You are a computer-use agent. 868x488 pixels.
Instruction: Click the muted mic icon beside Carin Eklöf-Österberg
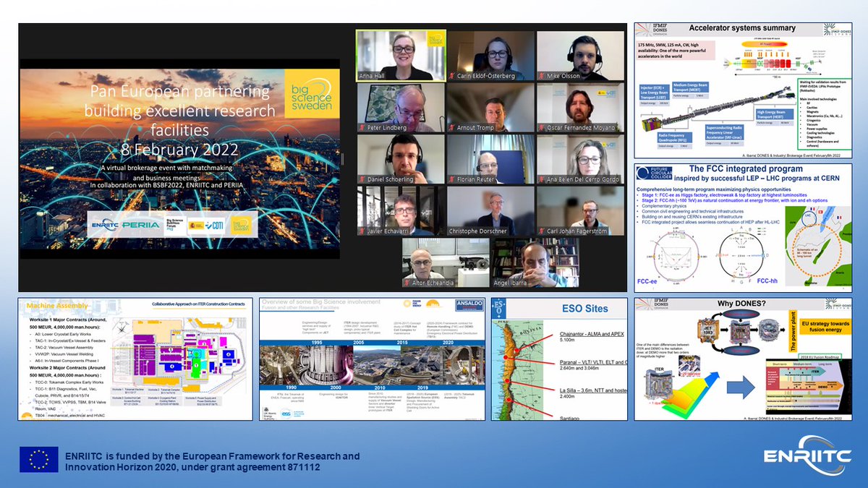coord(452,74)
